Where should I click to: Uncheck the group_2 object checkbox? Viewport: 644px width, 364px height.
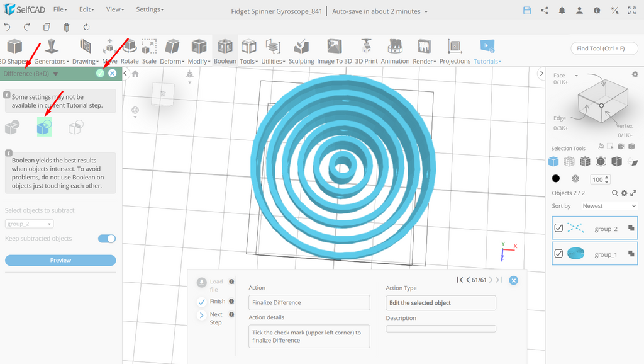click(558, 228)
